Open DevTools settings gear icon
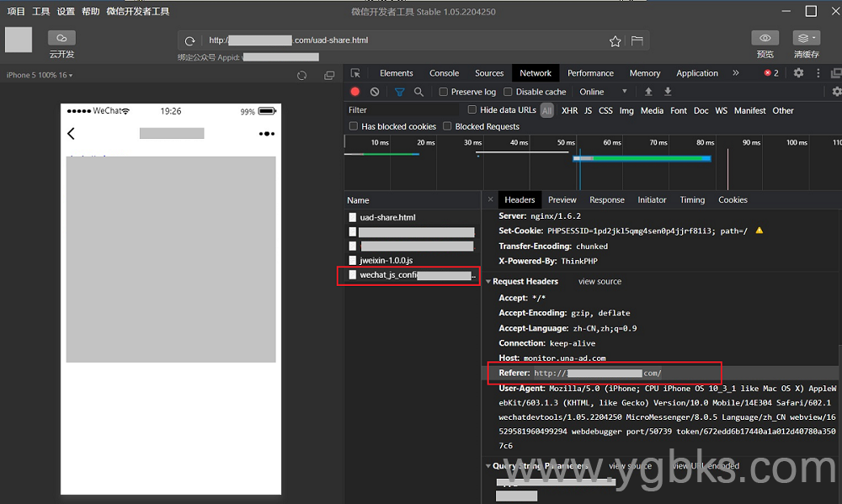This screenshot has width=842, height=504. coord(798,73)
